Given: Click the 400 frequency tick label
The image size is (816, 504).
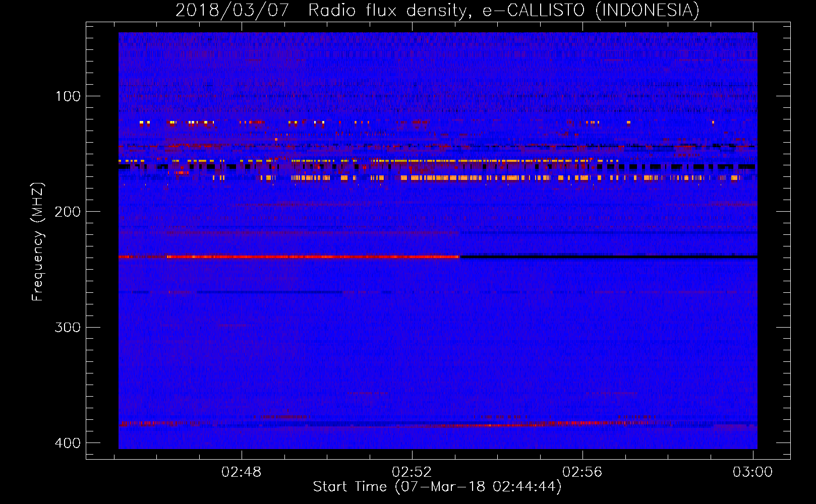Looking at the screenshot, I should (68, 443).
